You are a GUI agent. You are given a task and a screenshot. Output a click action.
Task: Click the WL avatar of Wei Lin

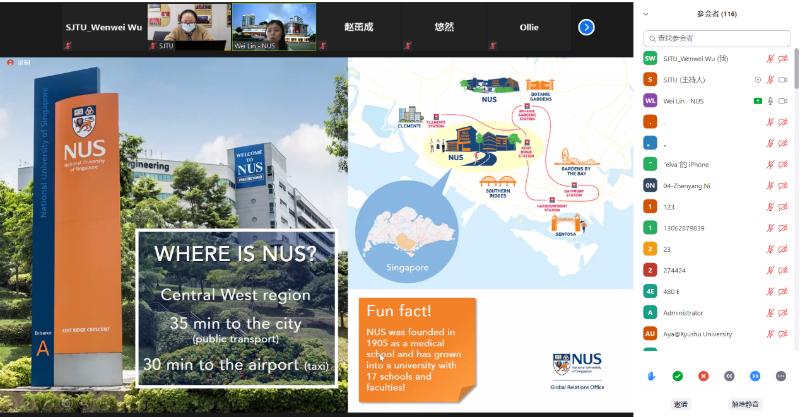coord(650,101)
